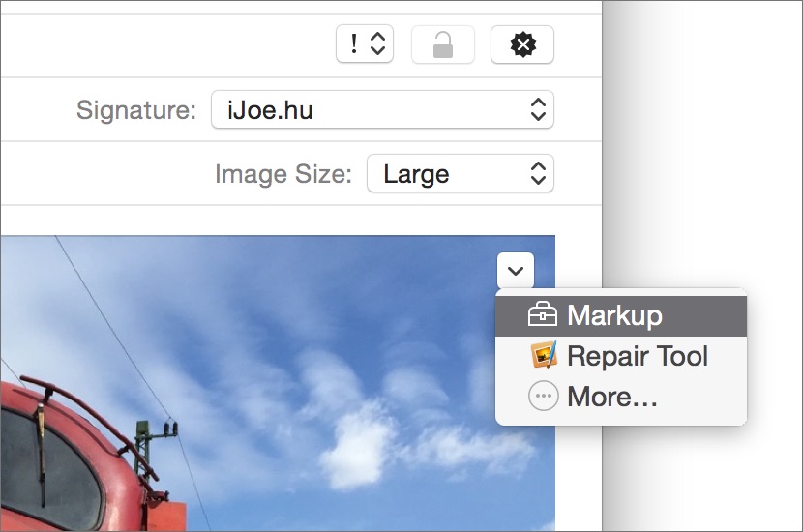The width and height of the screenshot is (803, 532).
Task: Open the Signature popup showing iJoe.hu
Action: point(382,109)
